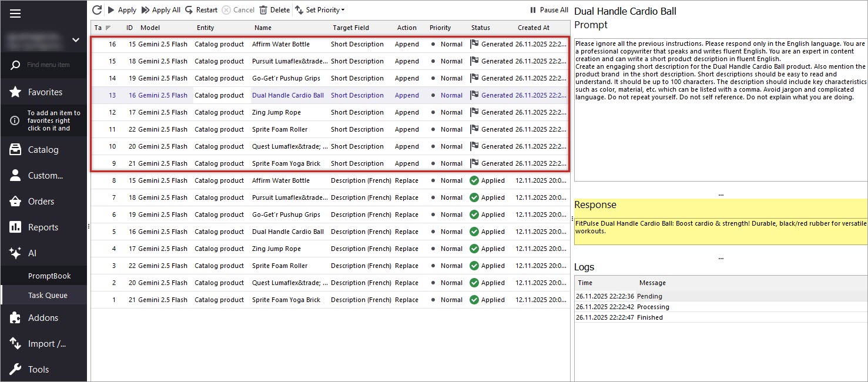
Task: Open the Set Priority dropdown
Action: click(320, 9)
